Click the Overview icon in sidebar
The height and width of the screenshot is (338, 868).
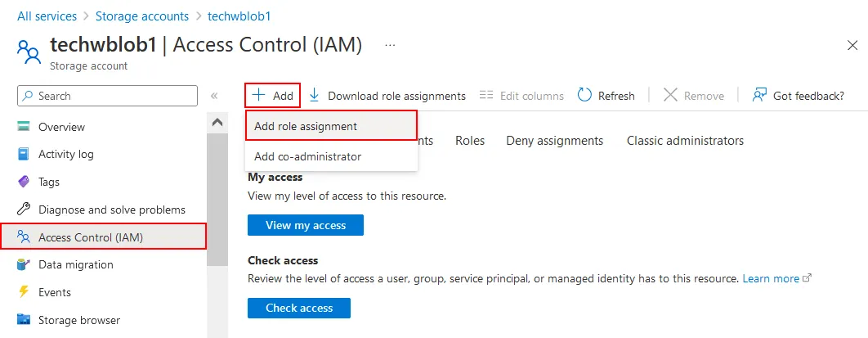(x=24, y=127)
